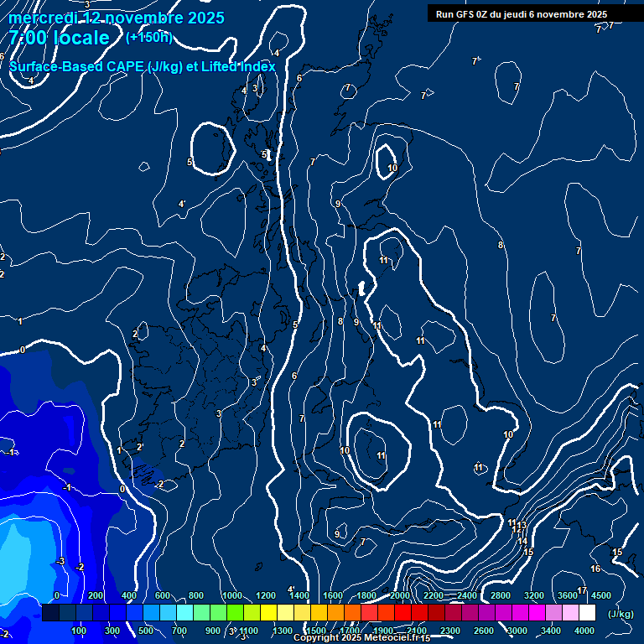Click the '2000' value on the legend scale
The width and height of the screenshot is (644, 644).
coord(400,595)
